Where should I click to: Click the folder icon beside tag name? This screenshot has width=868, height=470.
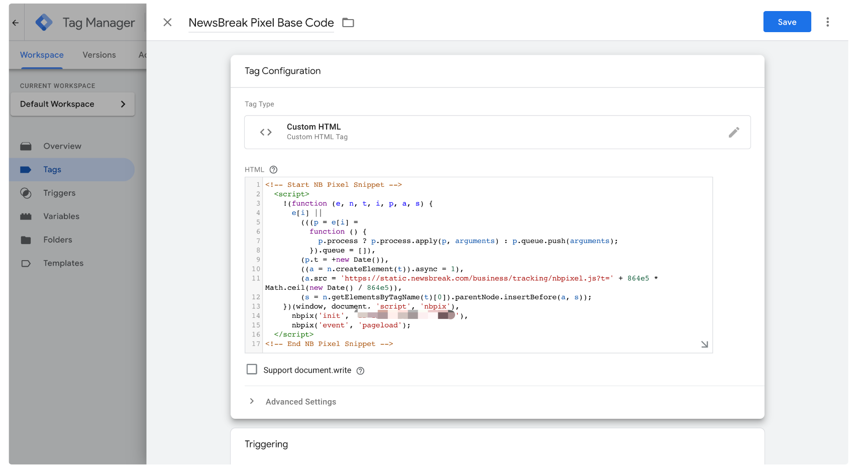click(x=348, y=23)
